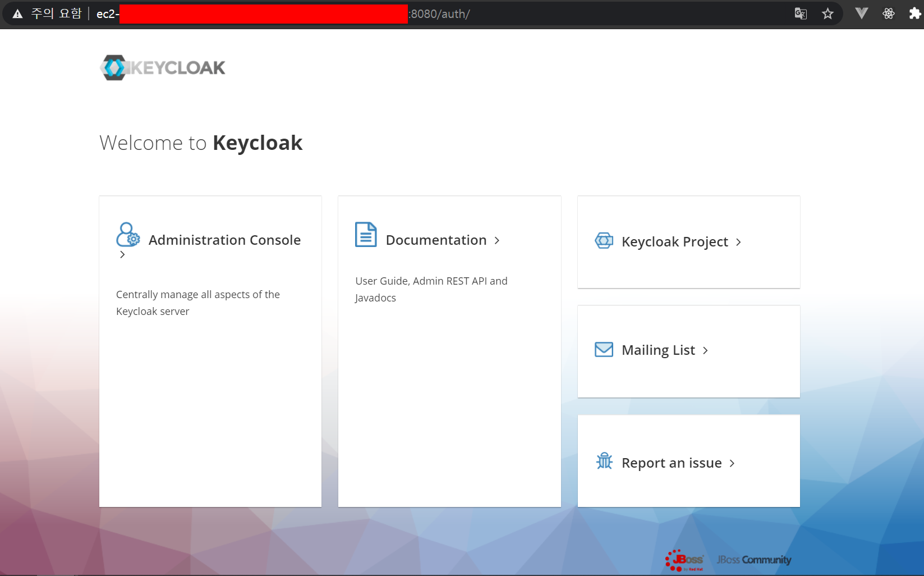The height and width of the screenshot is (576, 924).
Task: Click the JBoss by Red Hat logo
Action: (x=684, y=560)
